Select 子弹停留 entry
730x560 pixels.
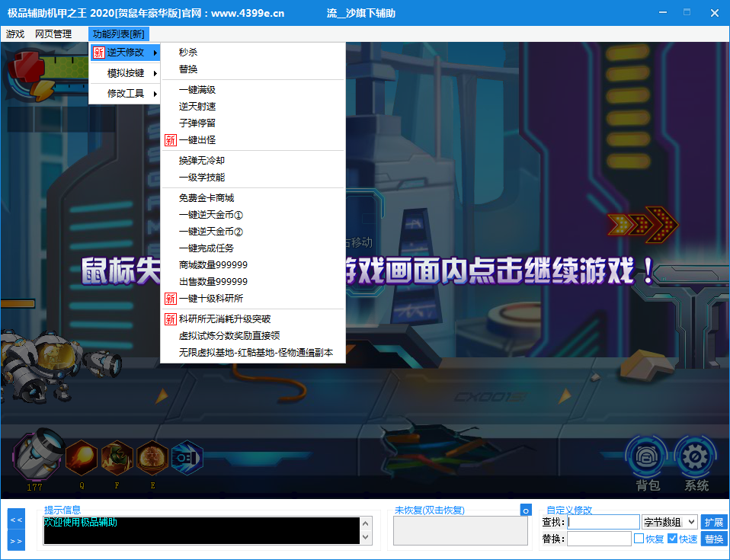click(253, 123)
